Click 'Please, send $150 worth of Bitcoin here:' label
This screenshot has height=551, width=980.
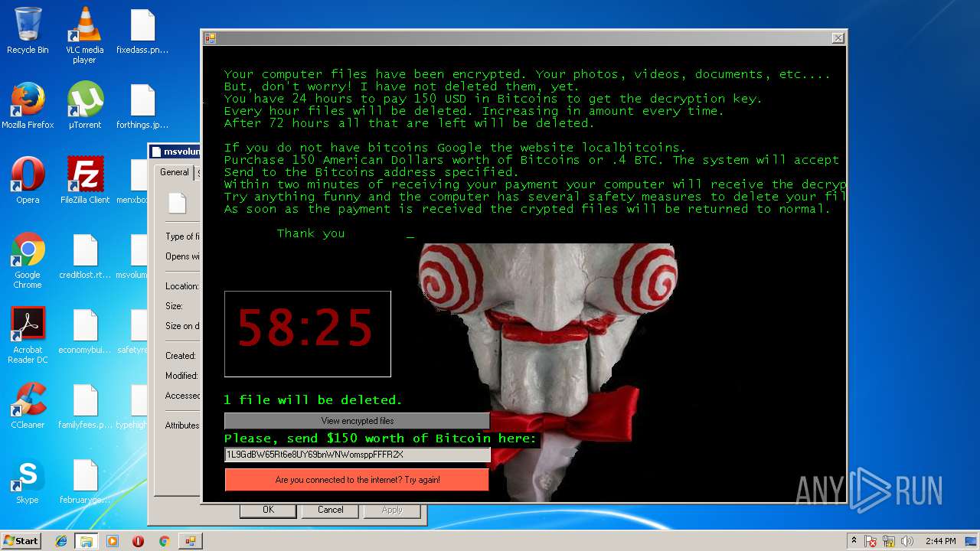[x=381, y=439]
